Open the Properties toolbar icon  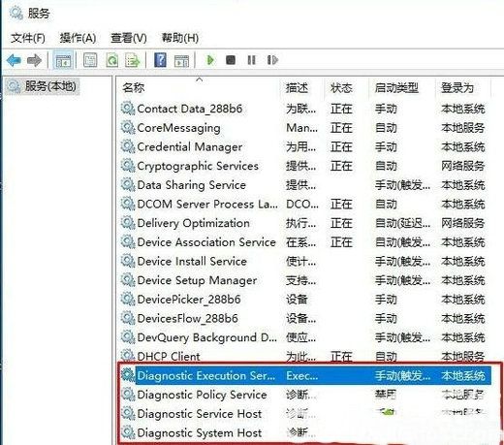90,60
